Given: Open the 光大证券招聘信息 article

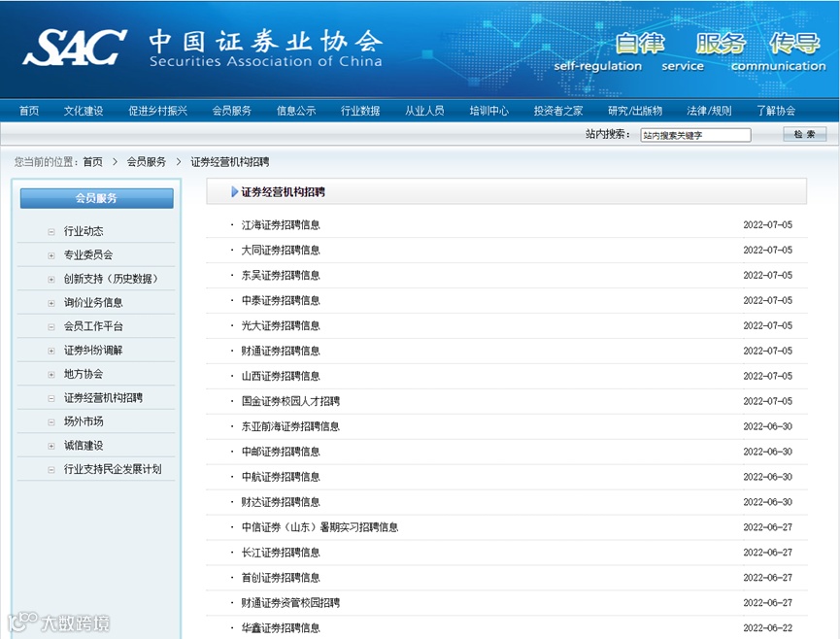Looking at the screenshot, I should (281, 325).
